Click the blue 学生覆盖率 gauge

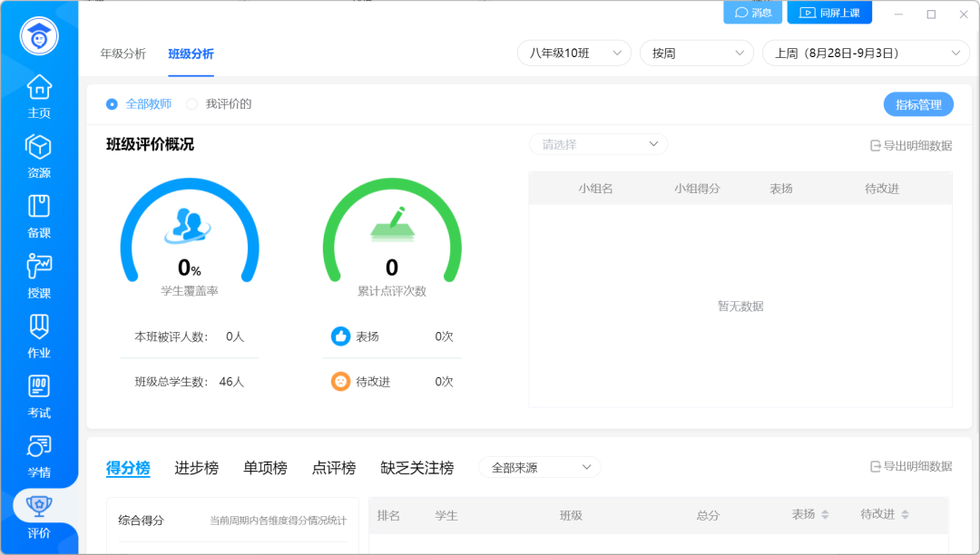point(190,231)
